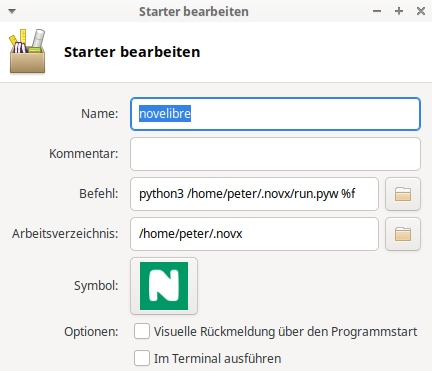This screenshot has height=371, width=432.
Task: Minimize the Starter bearbeiten window
Action: tap(377, 11)
